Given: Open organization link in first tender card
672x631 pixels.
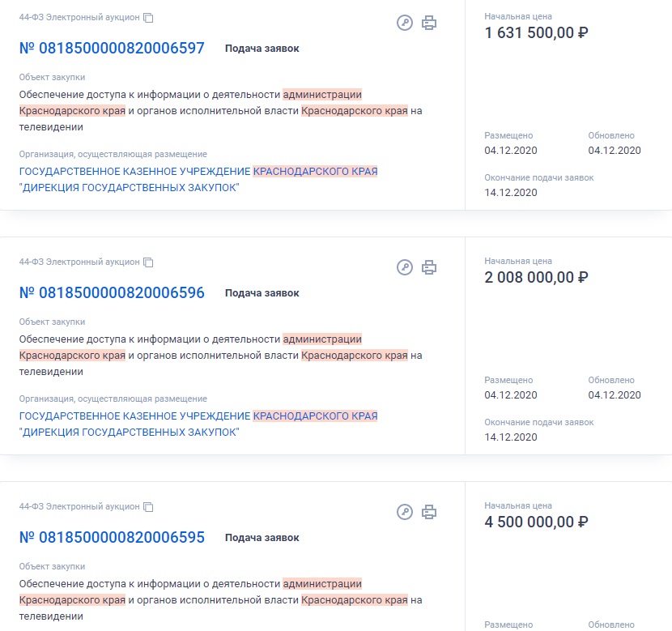Looking at the screenshot, I should 198,179.
